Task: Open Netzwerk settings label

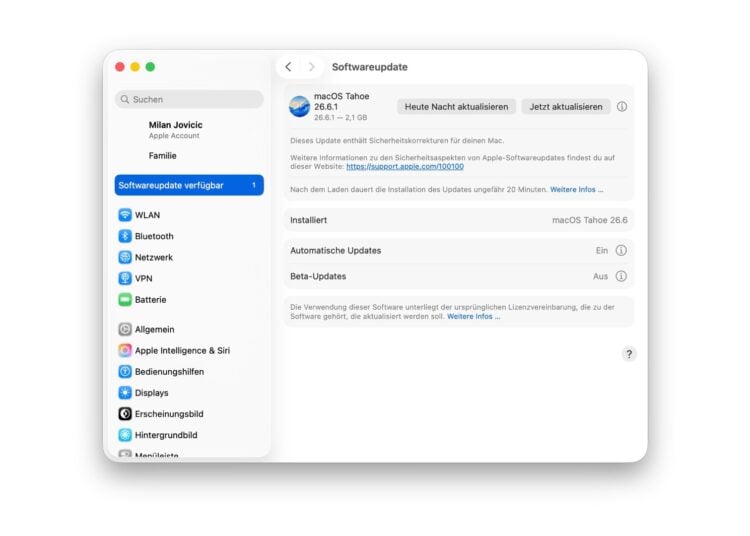Action: 154,257
